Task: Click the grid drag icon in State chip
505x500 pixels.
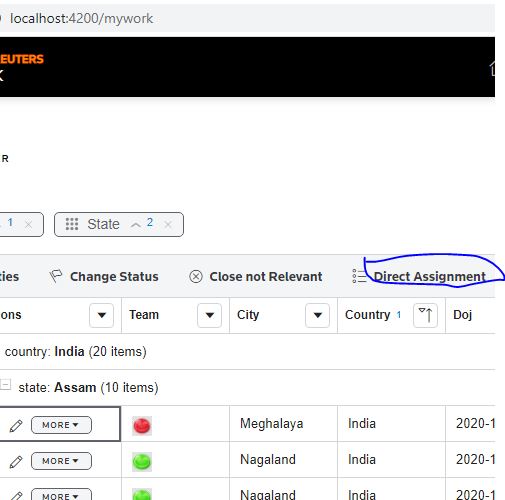Action: [72, 224]
